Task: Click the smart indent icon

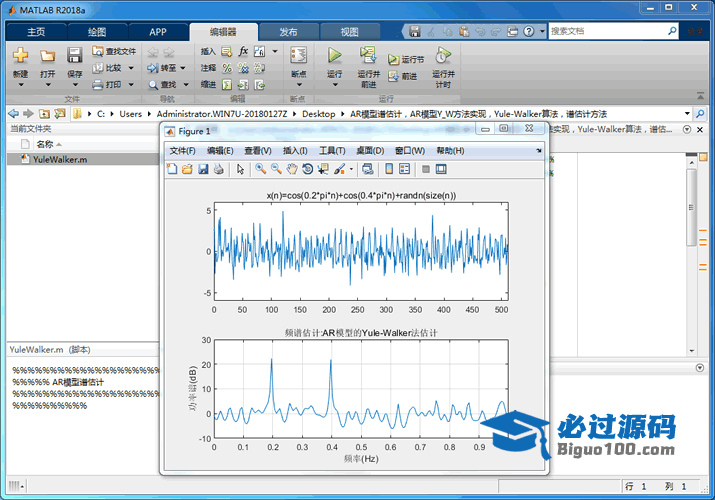Action: (x=227, y=85)
